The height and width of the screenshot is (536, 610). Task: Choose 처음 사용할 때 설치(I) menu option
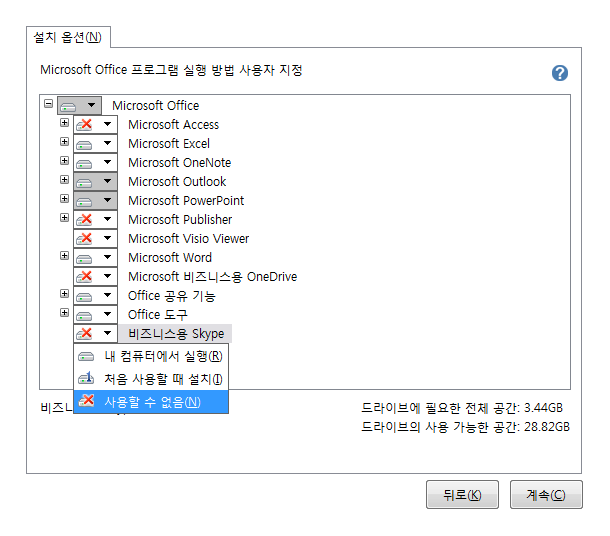[x=151, y=379]
